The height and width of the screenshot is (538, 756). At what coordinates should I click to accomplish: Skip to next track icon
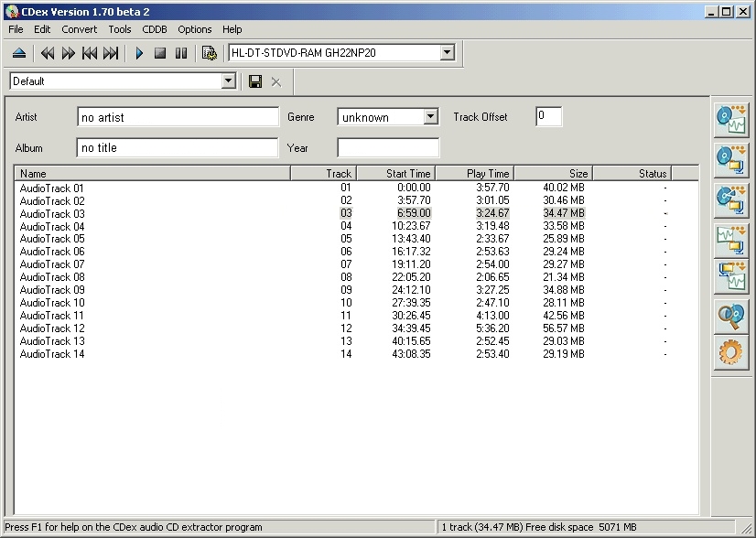tap(111, 53)
